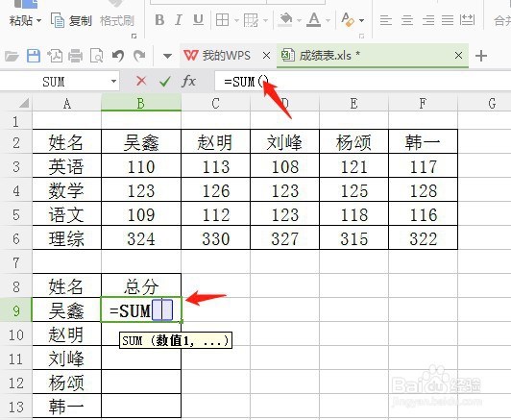Justify text alignment
This screenshot has width=511, height=420.
pos(448,20)
